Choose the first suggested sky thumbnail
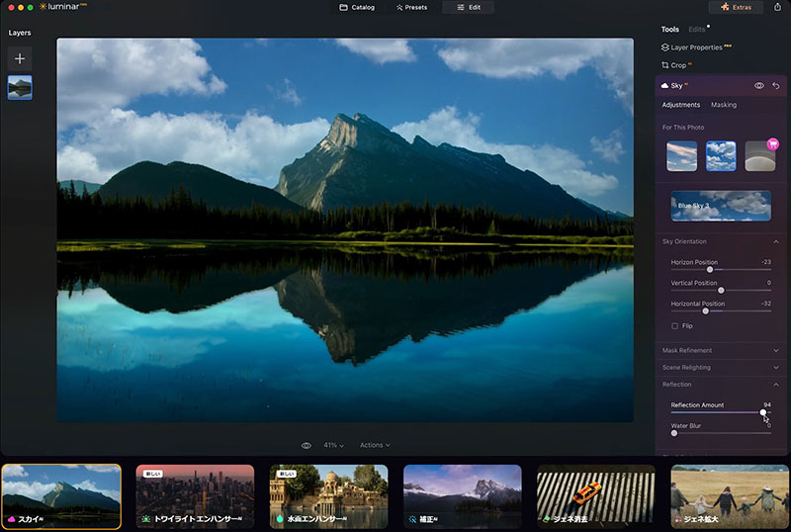Viewport: 791px width, 532px height. point(681,156)
